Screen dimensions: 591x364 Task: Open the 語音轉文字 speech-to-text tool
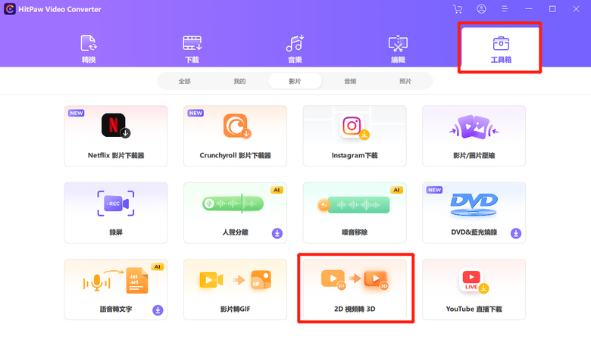pyautogui.click(x=116, y=290)
